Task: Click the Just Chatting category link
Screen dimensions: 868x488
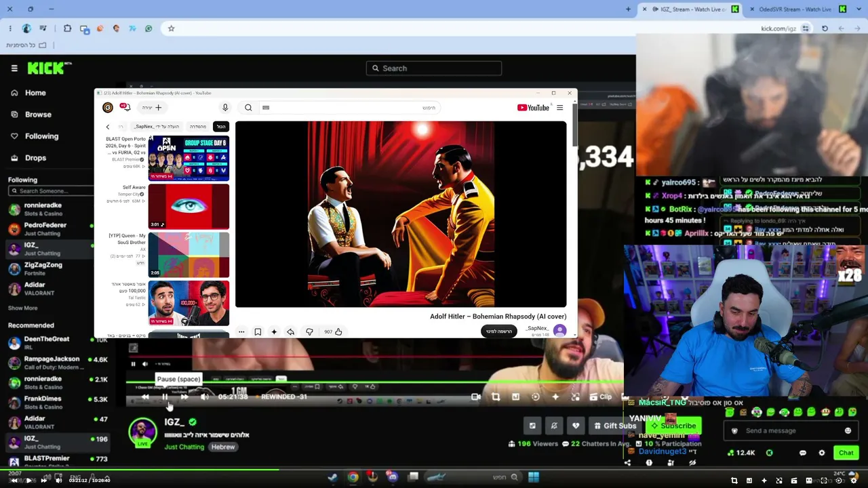Action: click(184, 447)
